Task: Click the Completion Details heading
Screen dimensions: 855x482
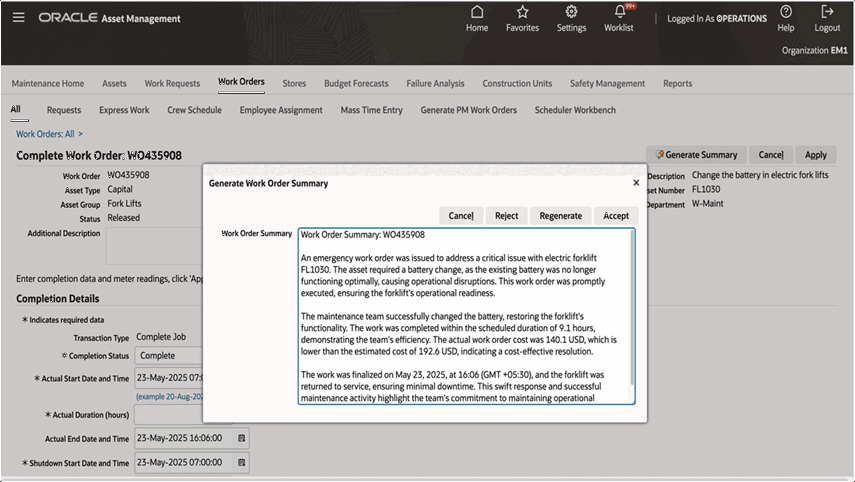Action: click(57, 298)
